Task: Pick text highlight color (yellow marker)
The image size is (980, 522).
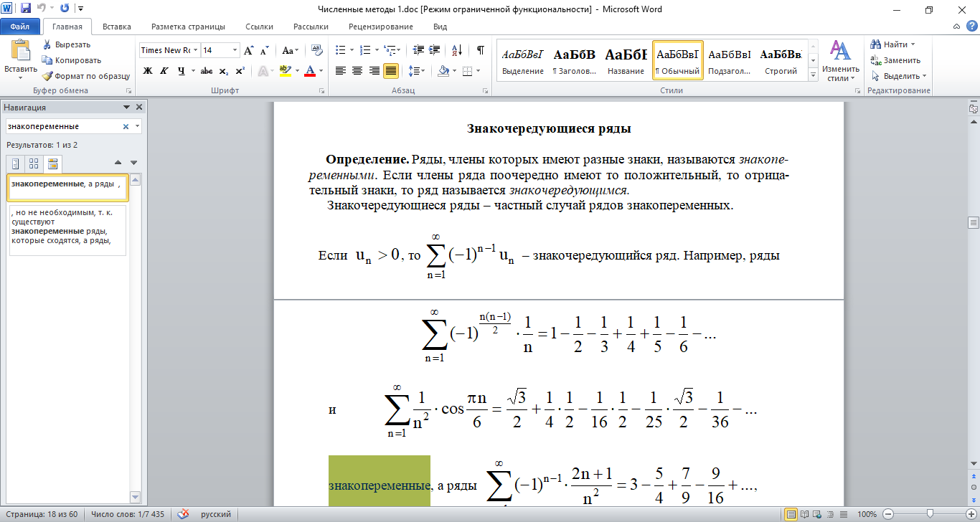Action: (284, 71)
